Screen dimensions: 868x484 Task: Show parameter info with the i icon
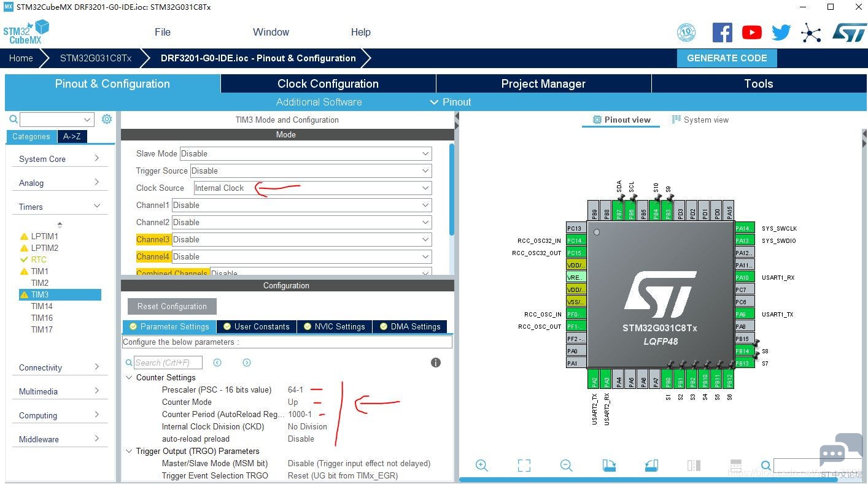[x=436, y=363]
